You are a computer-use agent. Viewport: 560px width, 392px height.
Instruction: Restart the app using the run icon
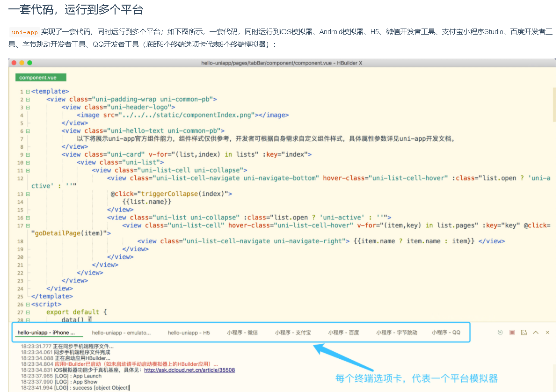500,332
